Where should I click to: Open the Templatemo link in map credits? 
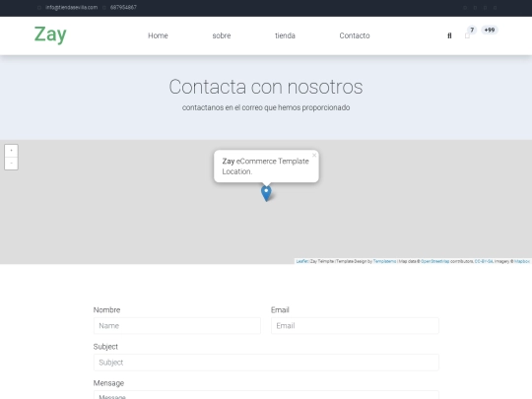(384, 261)
